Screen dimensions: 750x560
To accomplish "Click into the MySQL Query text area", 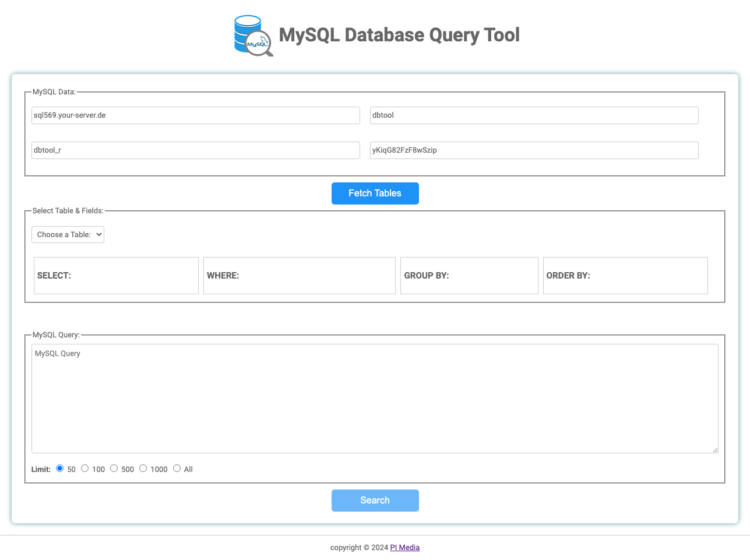I will (375, 399).
